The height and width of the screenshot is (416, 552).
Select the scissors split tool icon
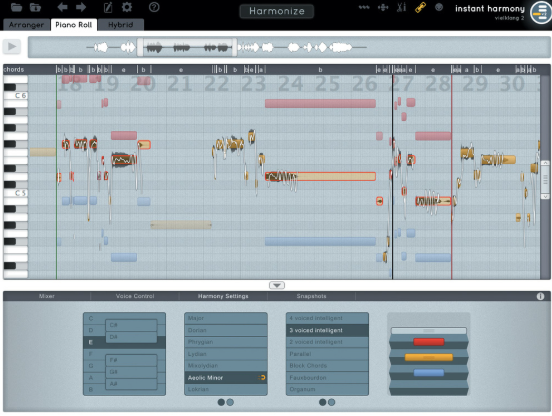(x=401, y=7)
